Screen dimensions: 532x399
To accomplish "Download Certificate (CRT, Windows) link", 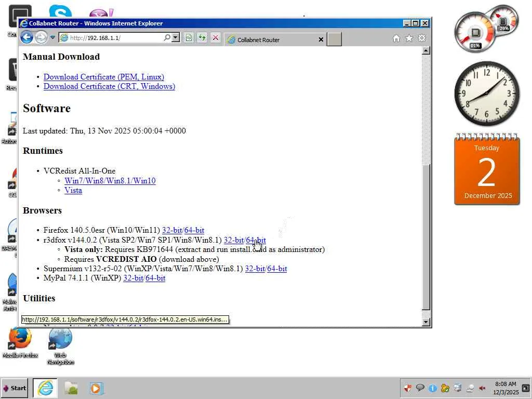I will (x=109, y=87).
